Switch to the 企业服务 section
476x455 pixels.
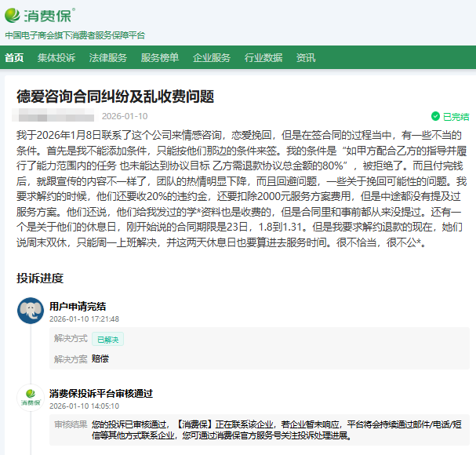click(212, 57)
